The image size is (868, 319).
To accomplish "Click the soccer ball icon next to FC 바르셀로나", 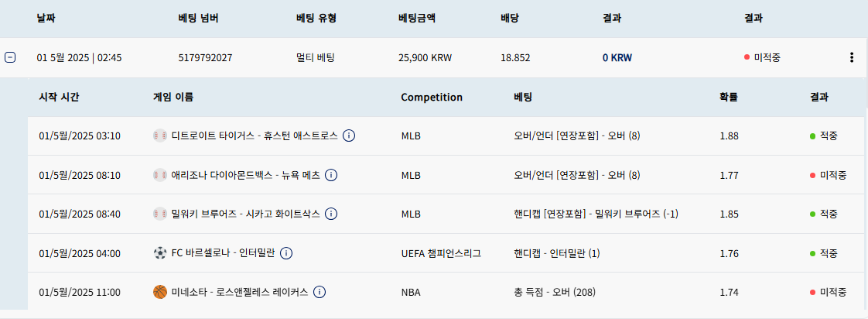I will coord(160,253).
